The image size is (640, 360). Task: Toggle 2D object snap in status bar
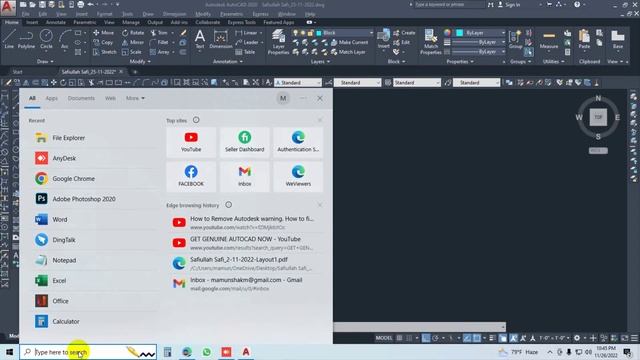coord(476,338)
